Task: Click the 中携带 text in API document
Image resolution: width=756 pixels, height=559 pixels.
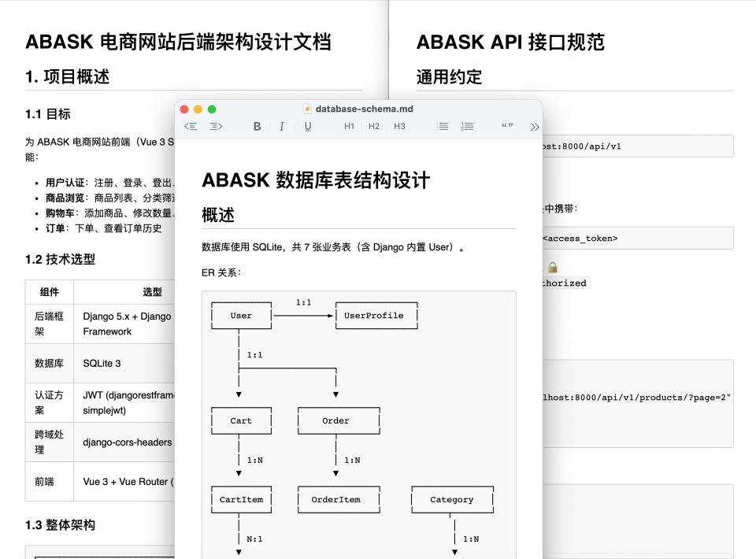Action: 561,209
